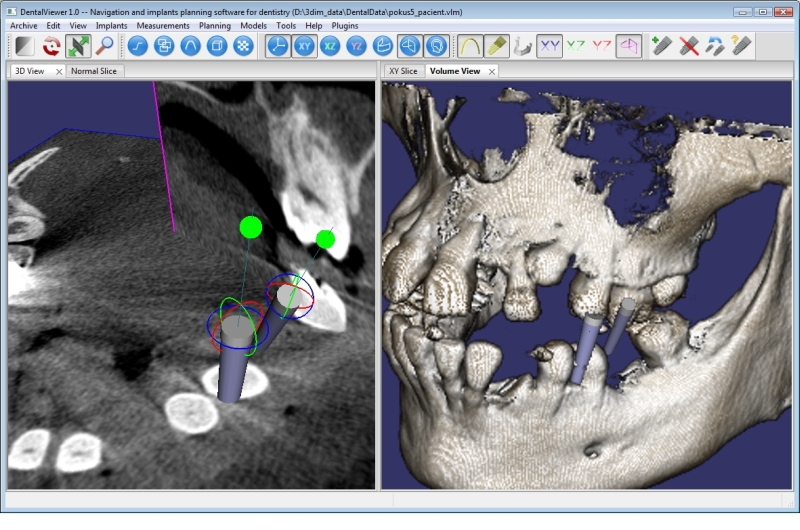Screen dimensions: 800x530
Task: Open the Measurements menu
Action: [163, 26]
